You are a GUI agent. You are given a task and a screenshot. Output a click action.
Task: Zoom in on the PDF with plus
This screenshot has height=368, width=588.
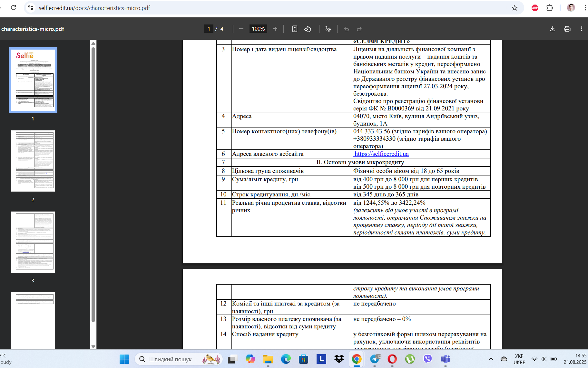[275, 29]
